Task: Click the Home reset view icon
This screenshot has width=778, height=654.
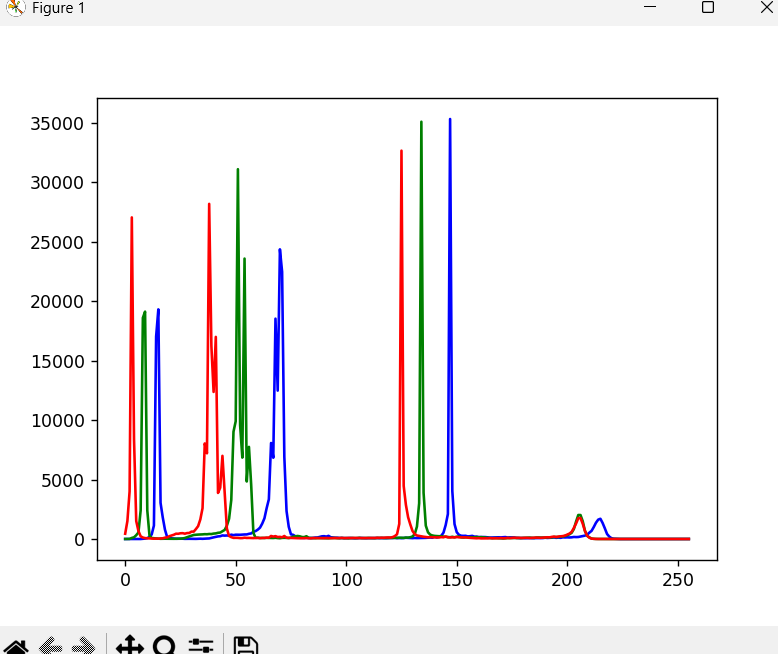Action: [16, 646]
